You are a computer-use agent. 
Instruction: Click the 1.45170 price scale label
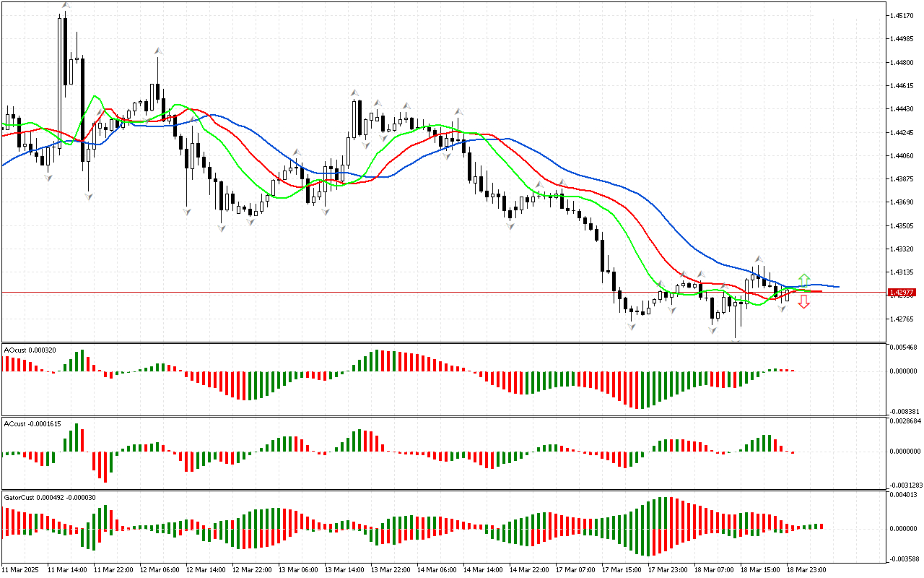tap(902, 15)
